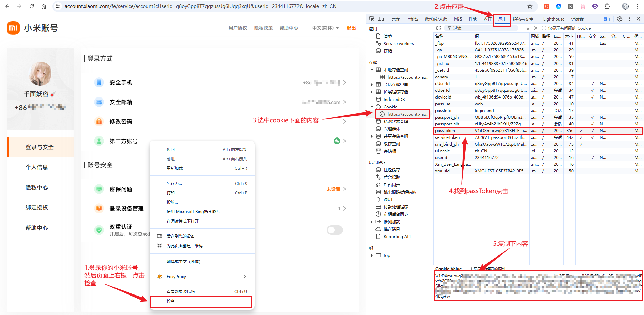Click the browser home icon
The width and height of the screenshot is (644, 315).
[x=44, y=6]
